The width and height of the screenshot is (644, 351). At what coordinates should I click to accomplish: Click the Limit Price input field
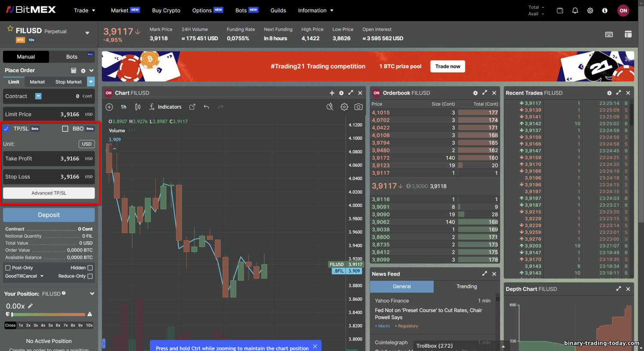(49, 115)
